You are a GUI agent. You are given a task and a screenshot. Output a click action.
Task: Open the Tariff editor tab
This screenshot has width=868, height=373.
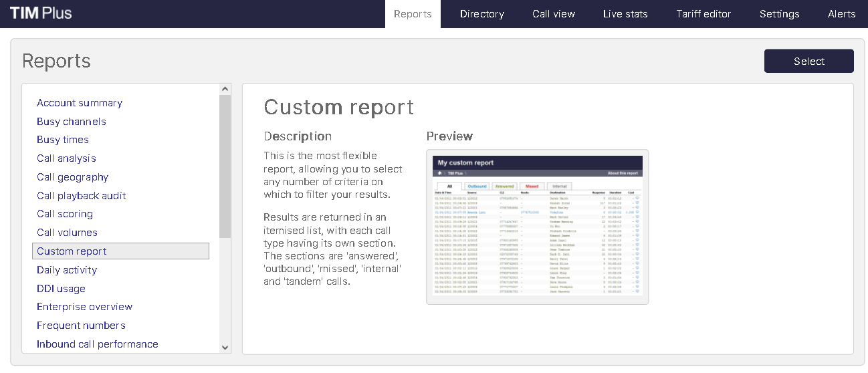pos(703,14)
